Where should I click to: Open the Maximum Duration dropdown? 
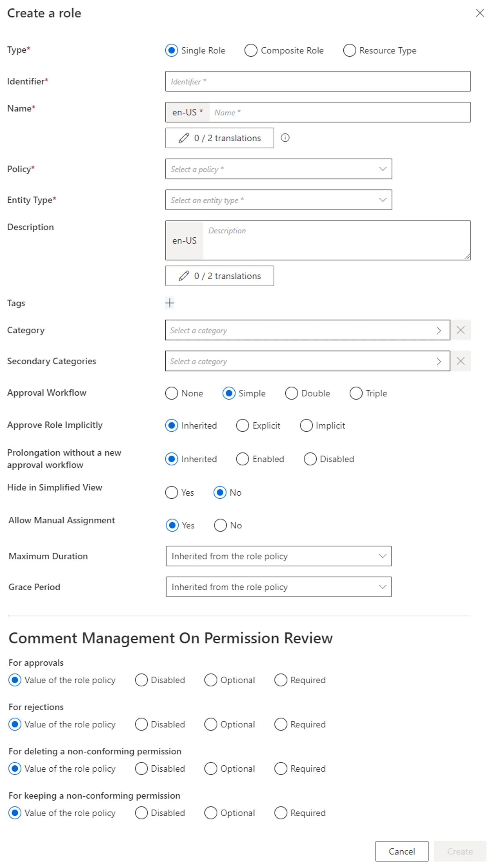tap(279, 556)
